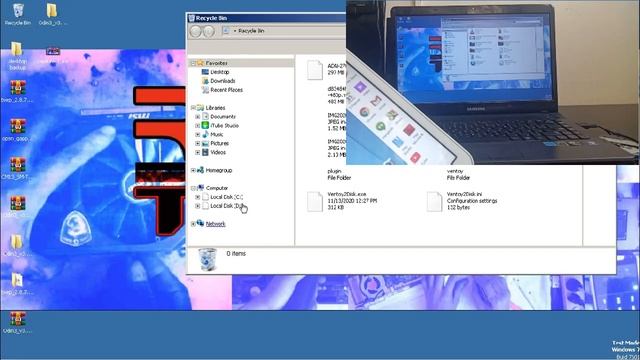This screenshot has height=360, width=640.
Task: Open Downloads under Favorites
Action: (x=222, y=81)
